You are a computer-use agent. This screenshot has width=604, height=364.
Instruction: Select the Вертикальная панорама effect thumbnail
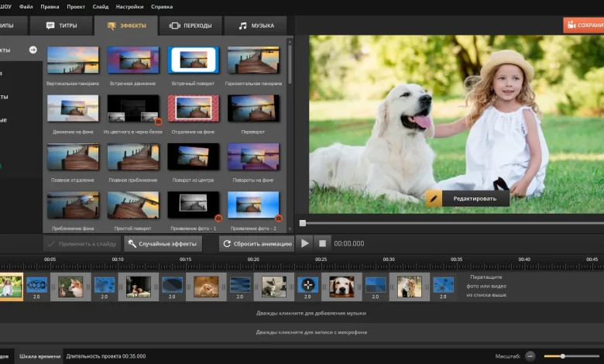73,60
